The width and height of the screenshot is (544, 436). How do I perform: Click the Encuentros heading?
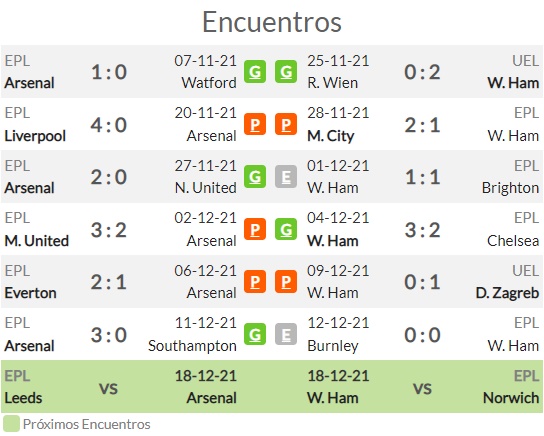click(x=272, y=22)
